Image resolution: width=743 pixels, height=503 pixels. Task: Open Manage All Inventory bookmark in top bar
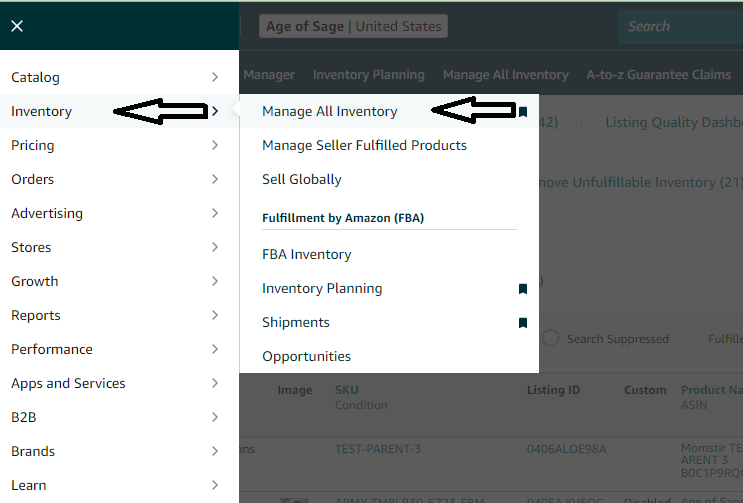point(506,75)
